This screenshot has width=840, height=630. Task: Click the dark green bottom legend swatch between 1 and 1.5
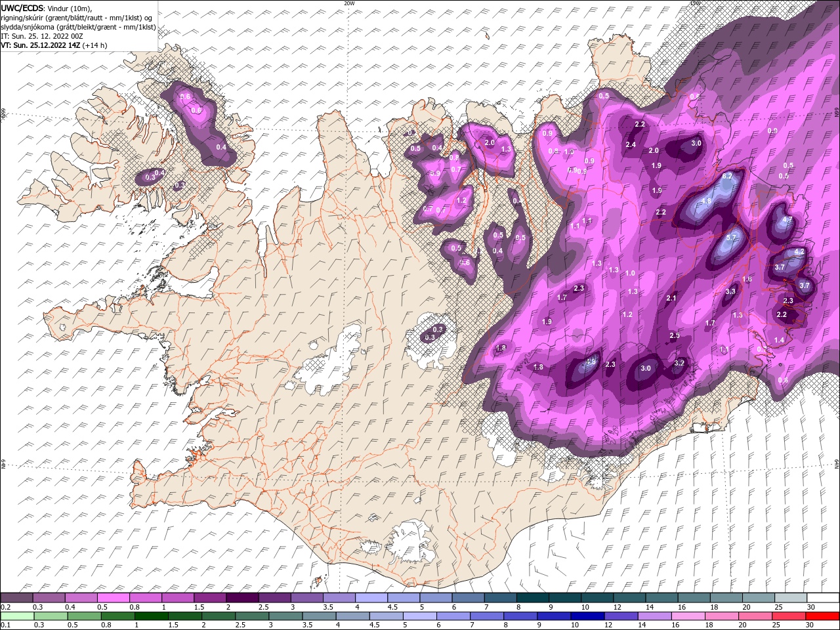click(x=151, y=616)
